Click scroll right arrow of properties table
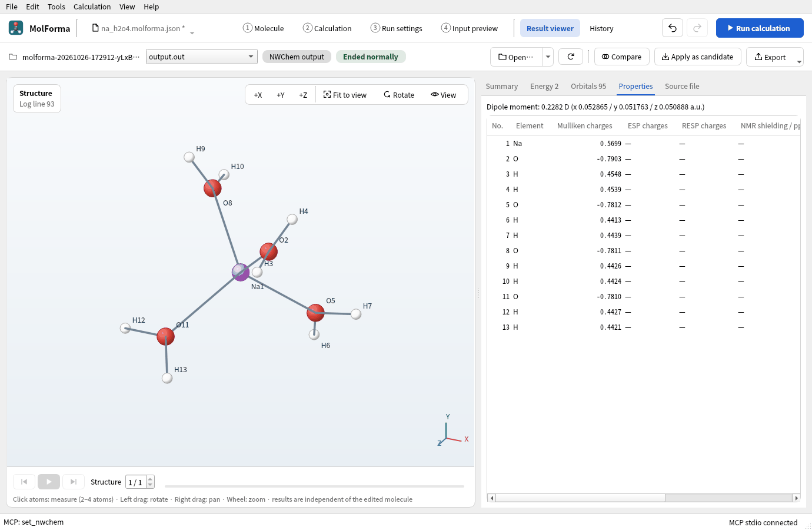 click(x=796, y=498)
